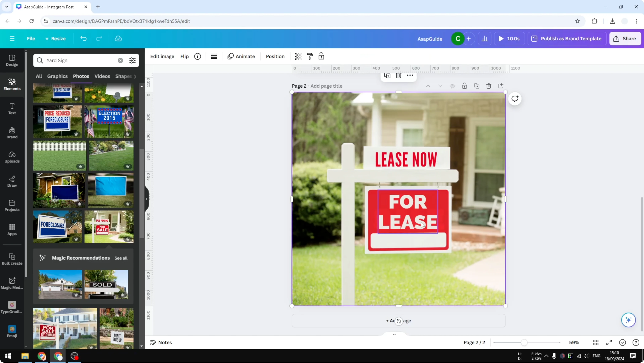Open Canva Assistant sparkle button
Image resolution: width=644 pixels, height=363 pixels.
click(x=628, y=320)
